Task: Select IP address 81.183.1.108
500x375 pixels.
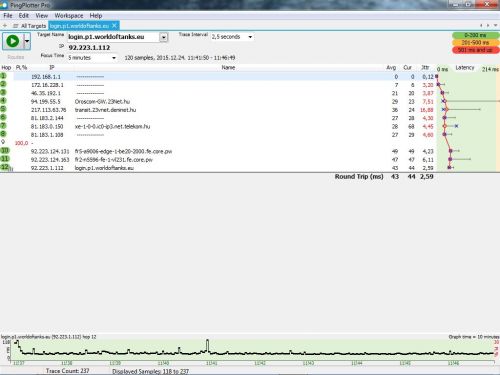Action: tap(47, 135)
